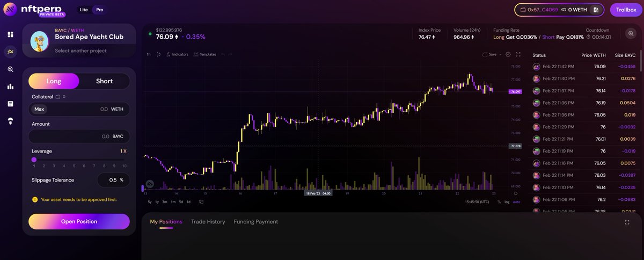Image resolution: width=644 pixels, height=260 pixels.
Task: Undo last chart action
Action: coord(223,54)
